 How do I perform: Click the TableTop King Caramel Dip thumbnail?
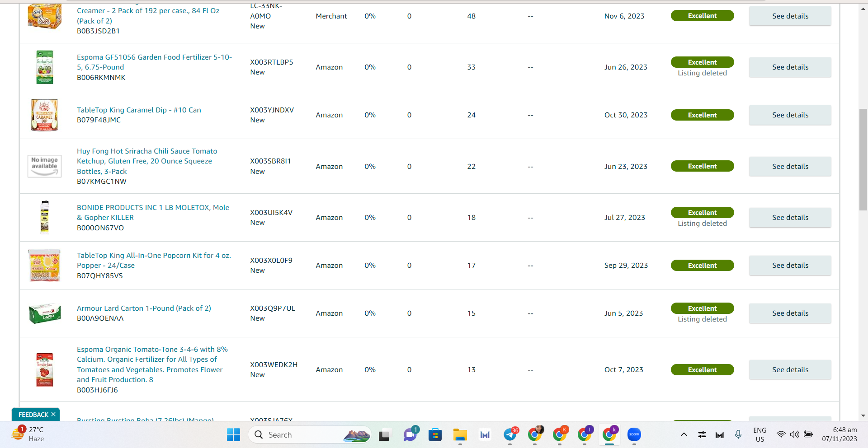[x=44, y=115]
